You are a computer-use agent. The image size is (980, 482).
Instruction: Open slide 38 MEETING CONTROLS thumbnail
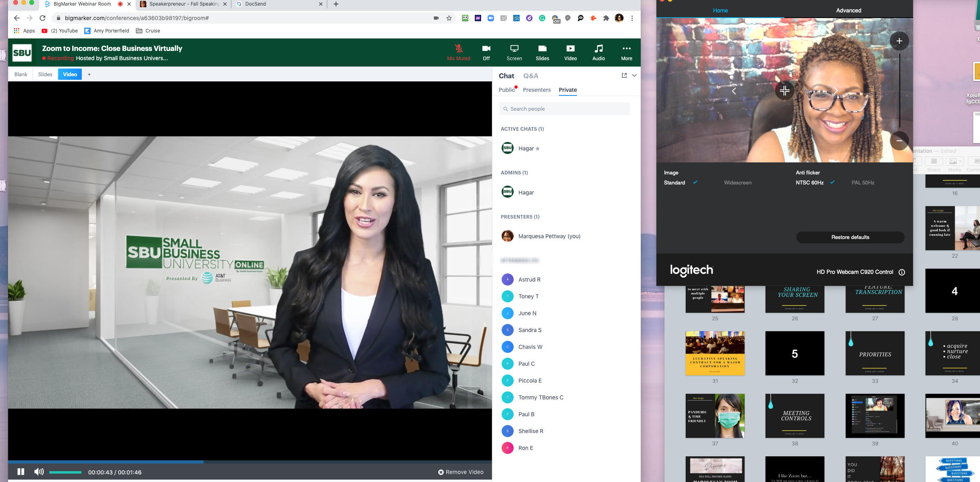(795, 416)
